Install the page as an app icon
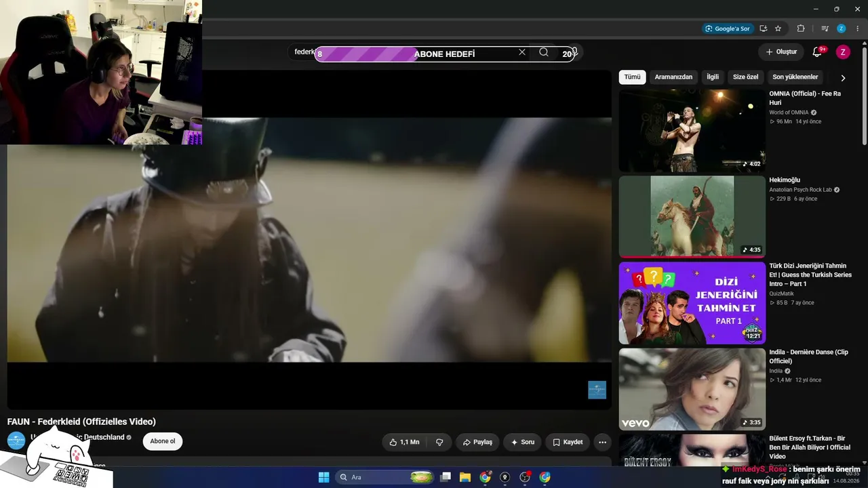 (764, 28)
